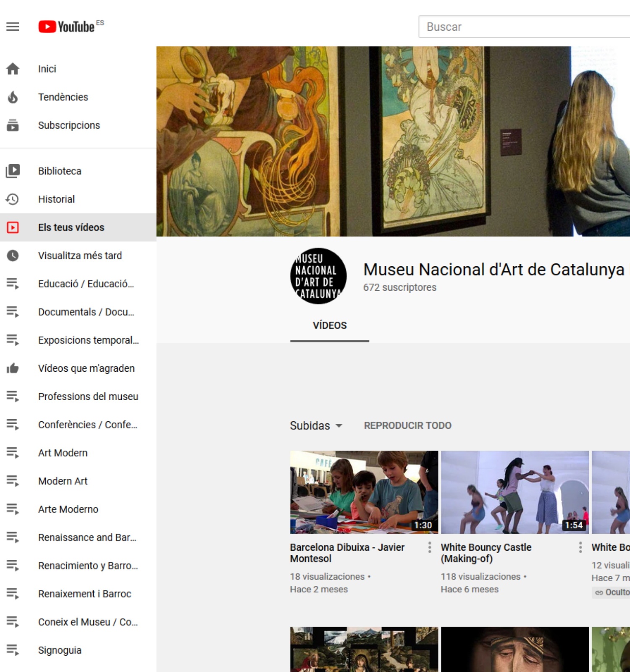Click playlist icon beside Renaixement i Barroc
The image size is (630, 672).
coord(13,594)
